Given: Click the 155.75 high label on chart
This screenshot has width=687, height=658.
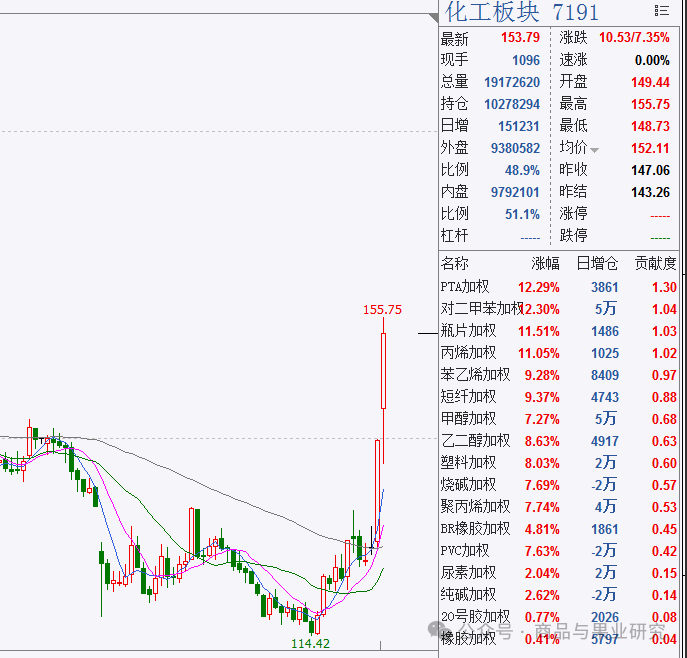Looking at the screenshot, I should point(382,310).
